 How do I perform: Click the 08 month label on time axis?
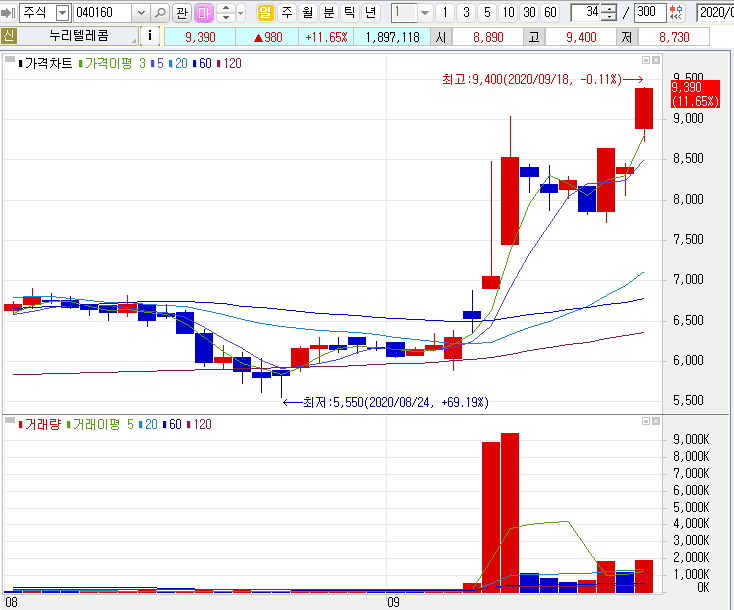[x=11, y=602]
